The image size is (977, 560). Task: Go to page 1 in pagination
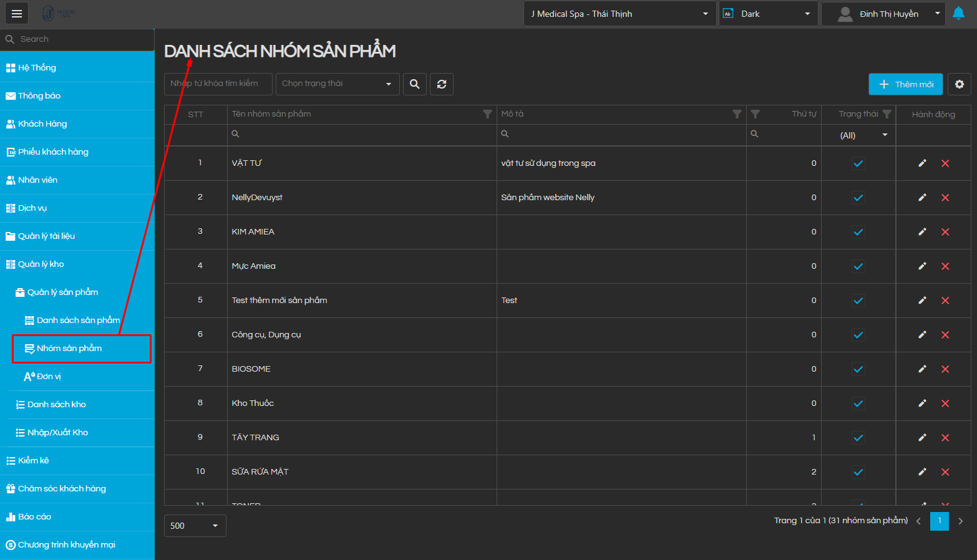coord(939,521)
